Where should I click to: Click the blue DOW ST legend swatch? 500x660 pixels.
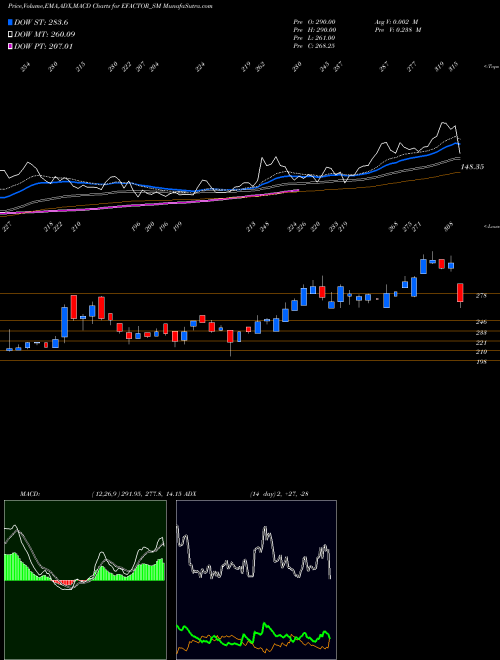(10, 22)
